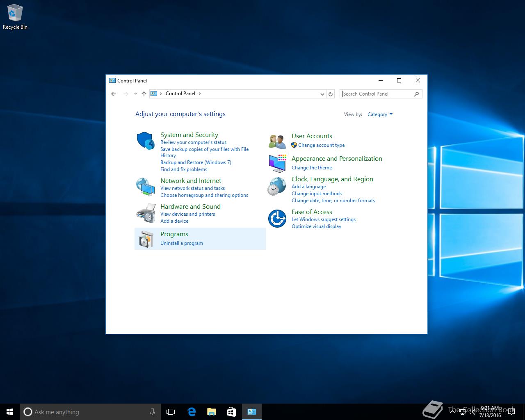Click the Control Panel breadcrumb segment
The width and height of the screenshot is (525, 420).
pyautogui.click(x=180, y=94)
